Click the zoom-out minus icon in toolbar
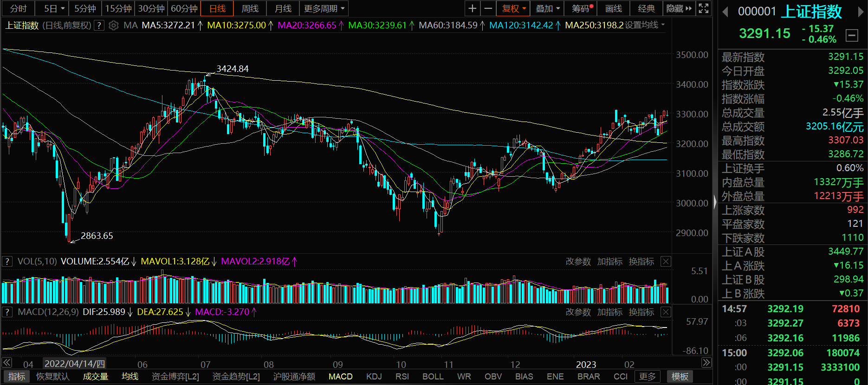868x385 pixels. point(488,8)
